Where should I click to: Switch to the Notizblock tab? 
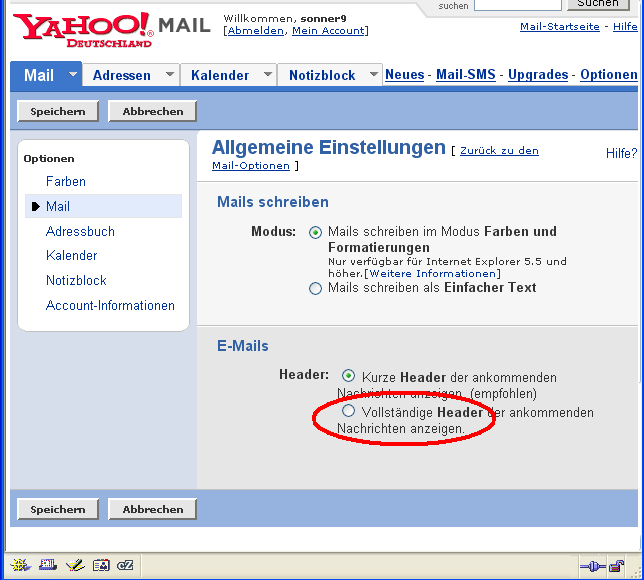(x=322, y=76)
